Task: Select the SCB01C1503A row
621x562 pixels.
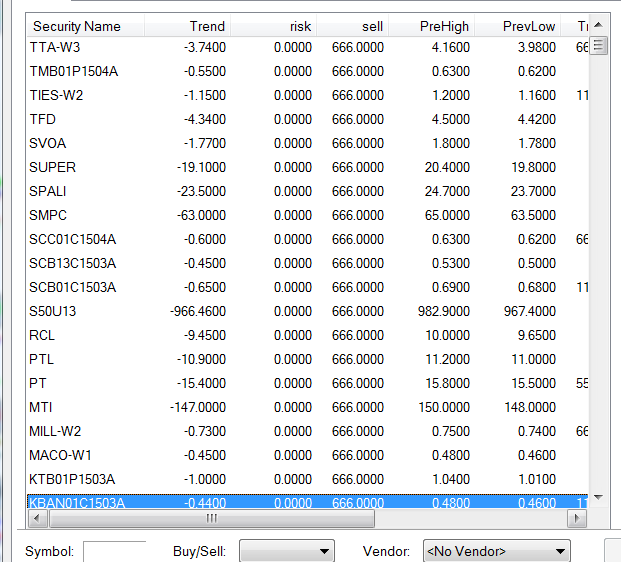Action: coord(307,287)
